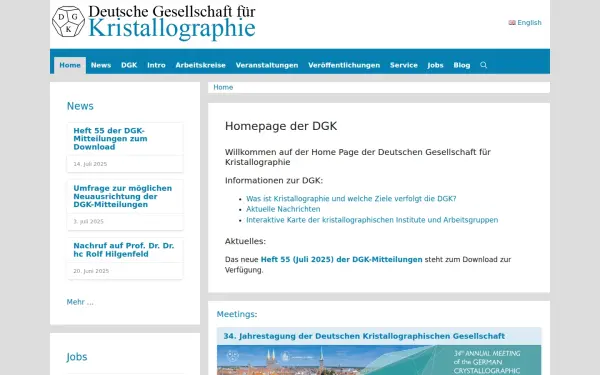The width and height of the screenshot is (600, 375).
Task: Select the Home menu item
Action: (x=70, y=65)
